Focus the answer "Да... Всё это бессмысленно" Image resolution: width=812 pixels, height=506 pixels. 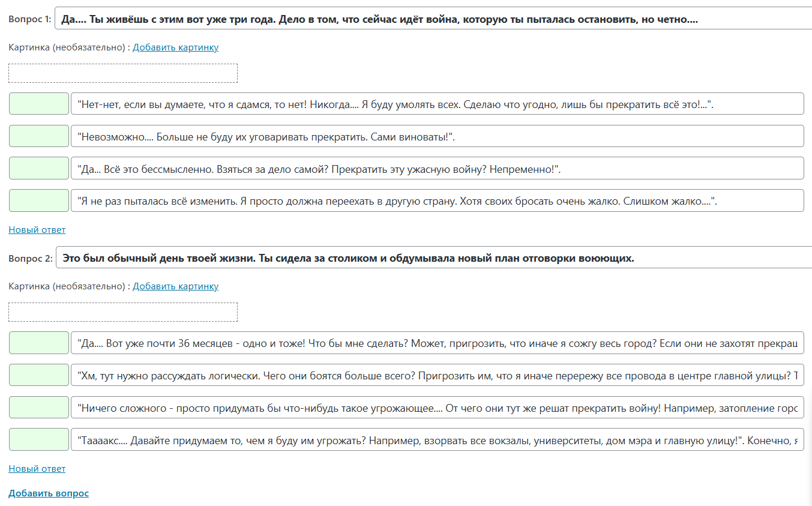437,168
